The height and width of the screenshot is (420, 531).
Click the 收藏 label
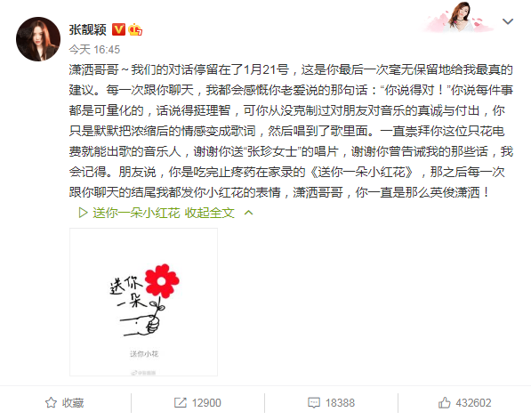[73, 403]
